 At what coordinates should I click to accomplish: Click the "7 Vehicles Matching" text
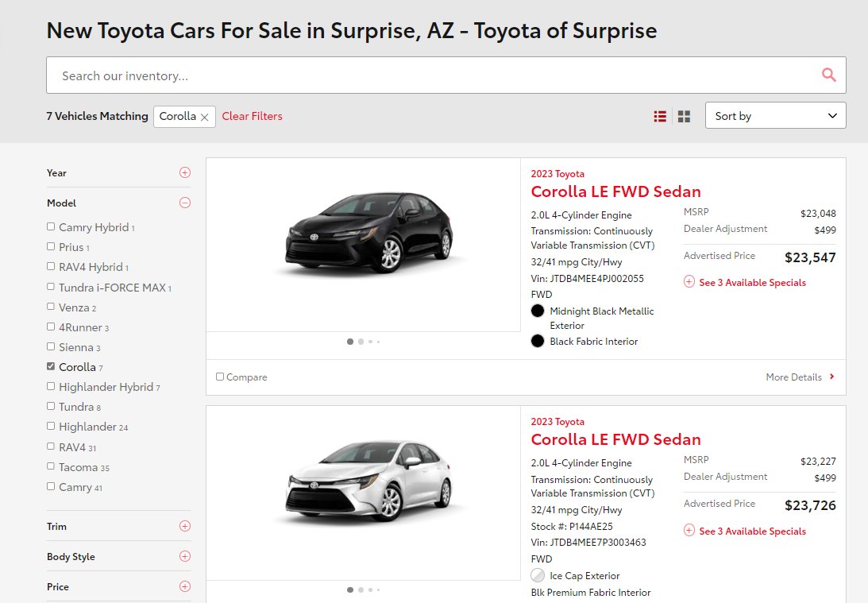[98, 116]
